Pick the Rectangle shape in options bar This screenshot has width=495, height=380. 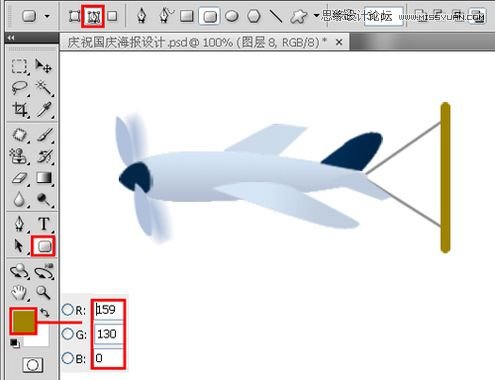187,16
